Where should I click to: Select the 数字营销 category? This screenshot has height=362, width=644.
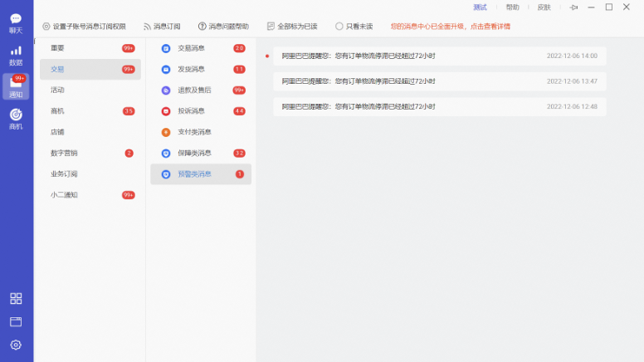(90, 153)
